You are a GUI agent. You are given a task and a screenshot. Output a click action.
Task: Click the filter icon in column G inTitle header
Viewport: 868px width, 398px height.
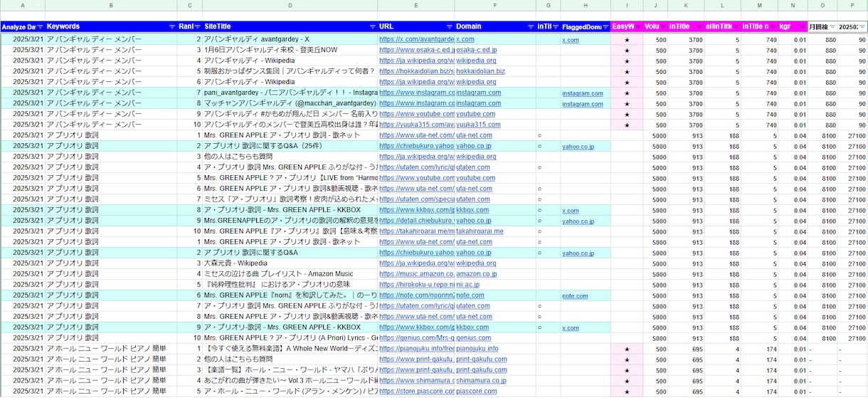point(555,27)
